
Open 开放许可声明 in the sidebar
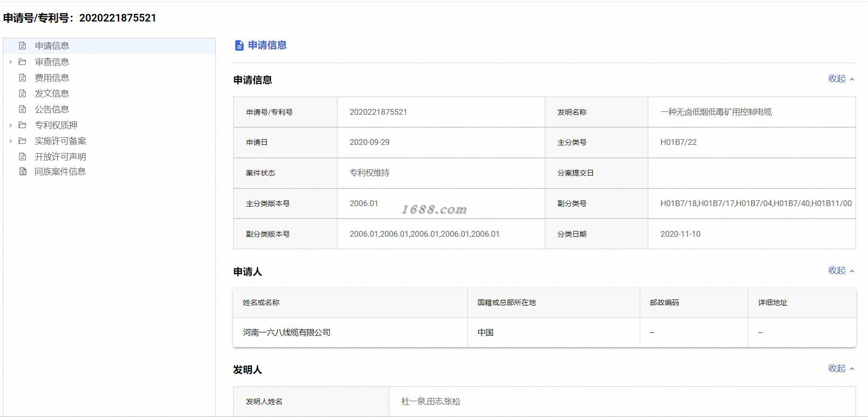pyautogui.click(x=60, y=156)
